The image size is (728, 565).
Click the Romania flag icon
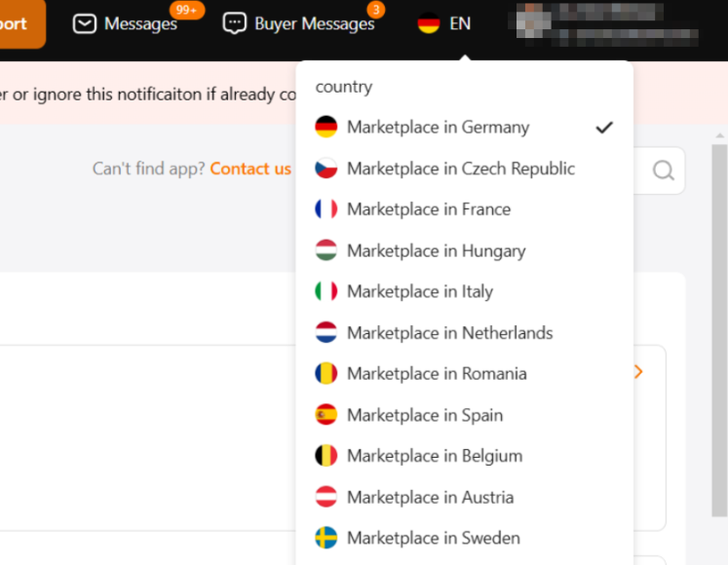[x=326, y=373]
